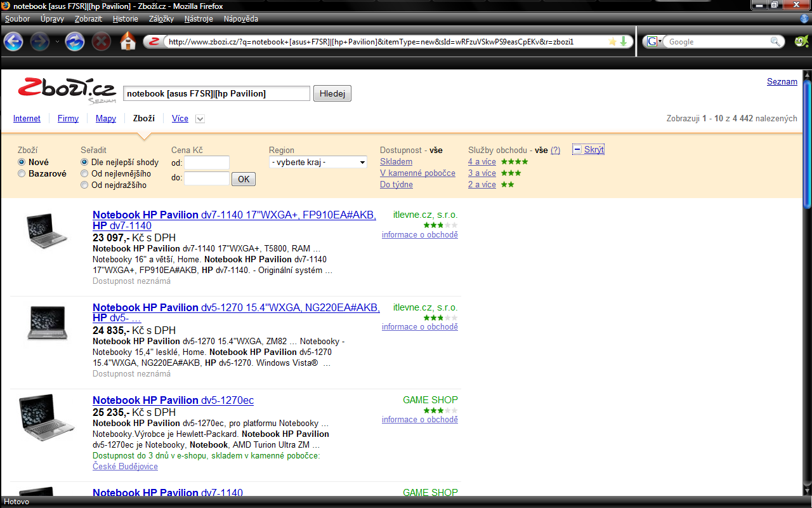Click the dv5-1270 24 835 Kč laptop thumbnail

click(48, 323)
